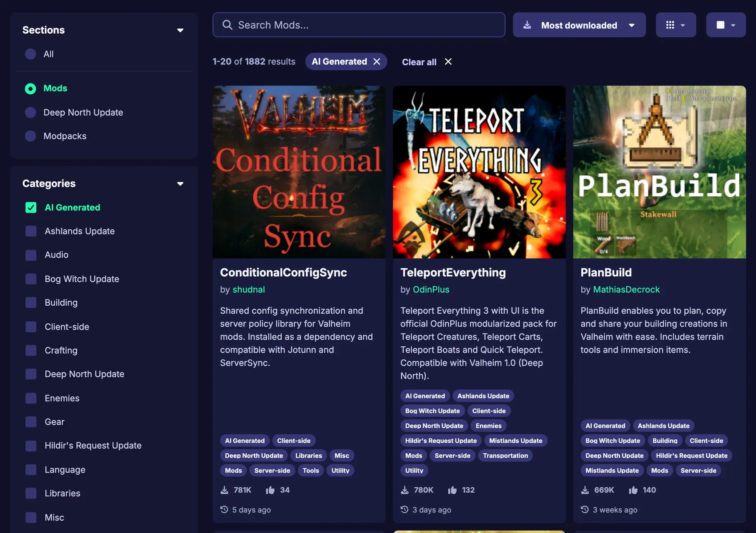Open the ConditionalConfigSync mod title
Viewport: 756px width, 533px height.
[x=283, y=272]
